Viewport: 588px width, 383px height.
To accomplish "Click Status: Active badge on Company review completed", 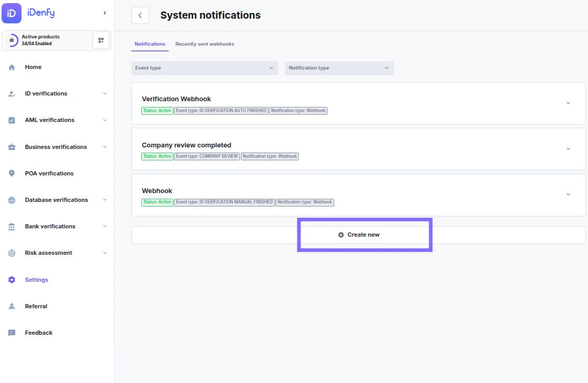I will (157, 156).
